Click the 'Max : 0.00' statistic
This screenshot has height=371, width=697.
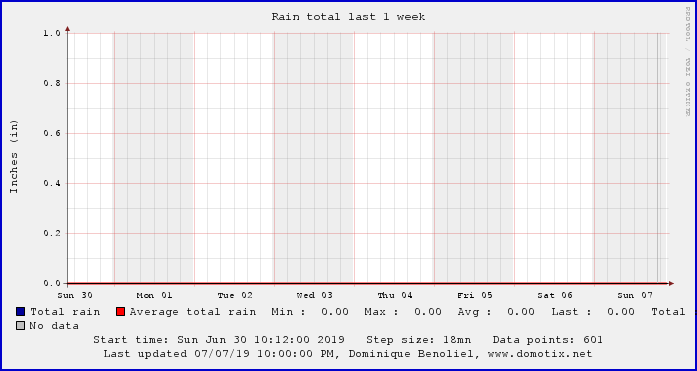[403, 311]
